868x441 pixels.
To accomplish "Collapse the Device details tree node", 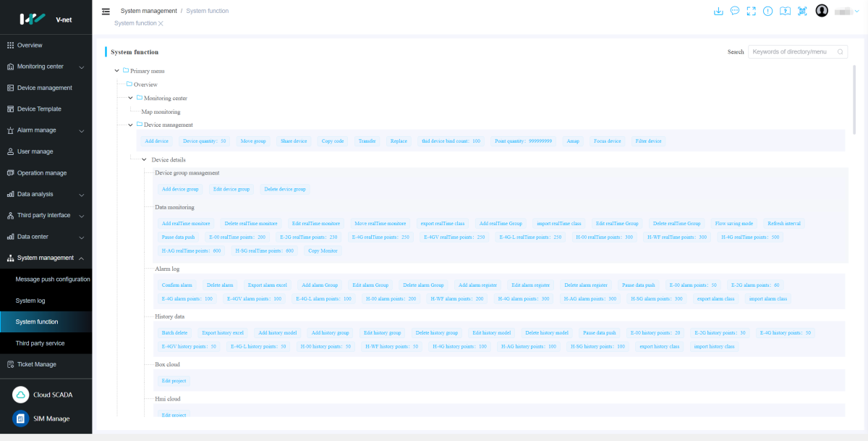I will coord(144,159).
